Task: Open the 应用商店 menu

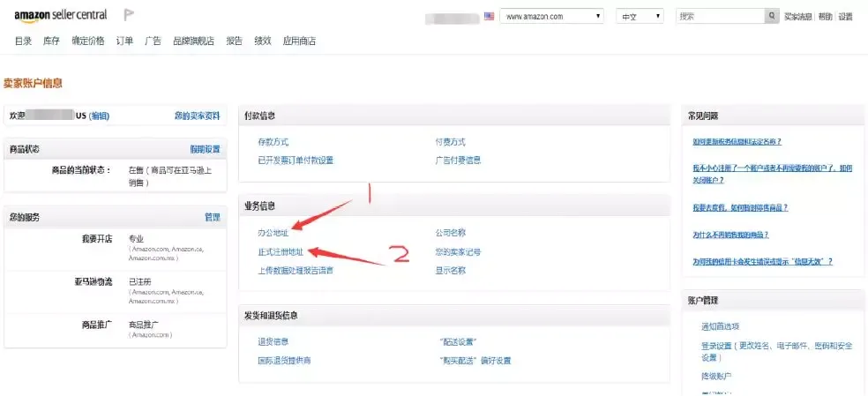Action: pos(299,41)
